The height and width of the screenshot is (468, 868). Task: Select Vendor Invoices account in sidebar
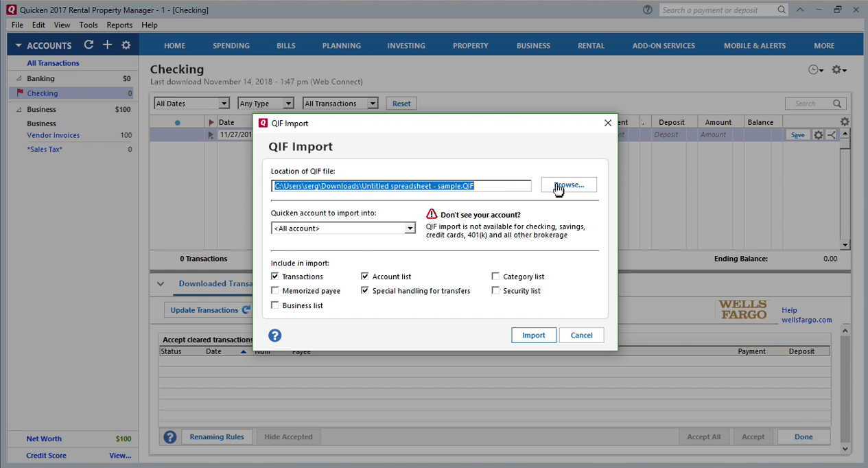pyautogui.click(x=54, y=135)
